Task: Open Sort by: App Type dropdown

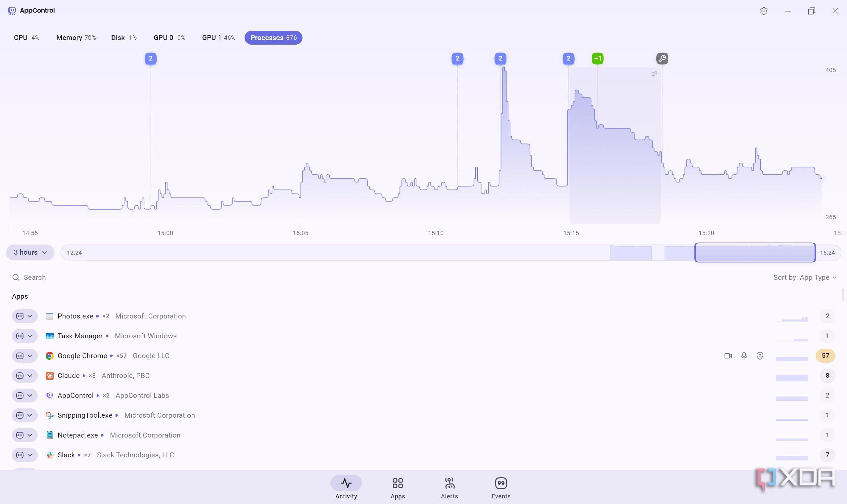Action: 805,277
